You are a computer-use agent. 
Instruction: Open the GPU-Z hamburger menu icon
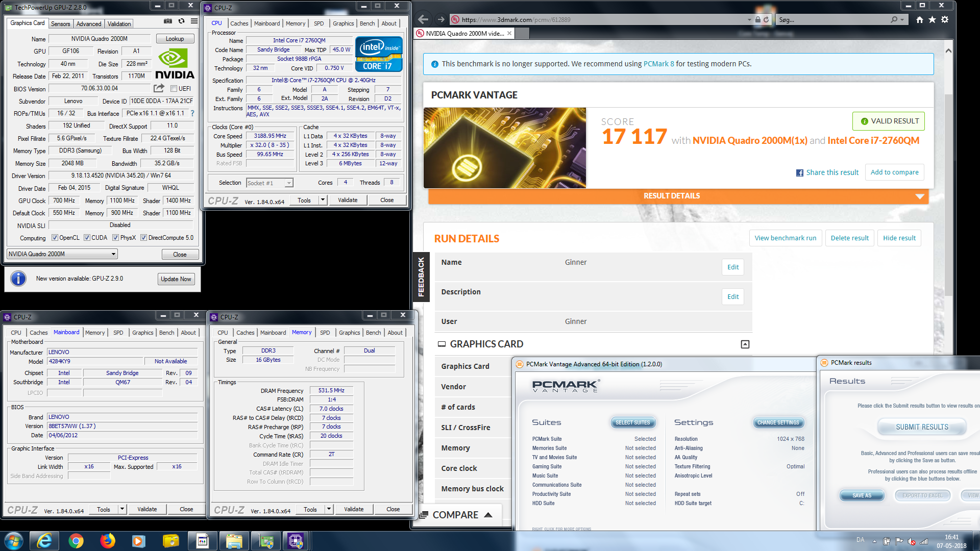[x=194, y=21]
